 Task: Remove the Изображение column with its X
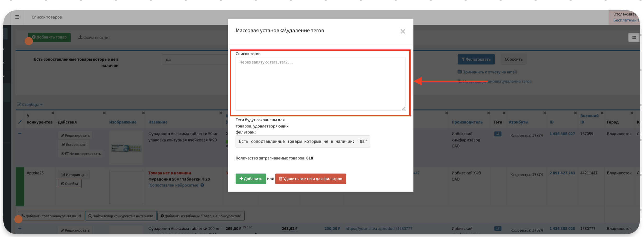click(143, 113)
